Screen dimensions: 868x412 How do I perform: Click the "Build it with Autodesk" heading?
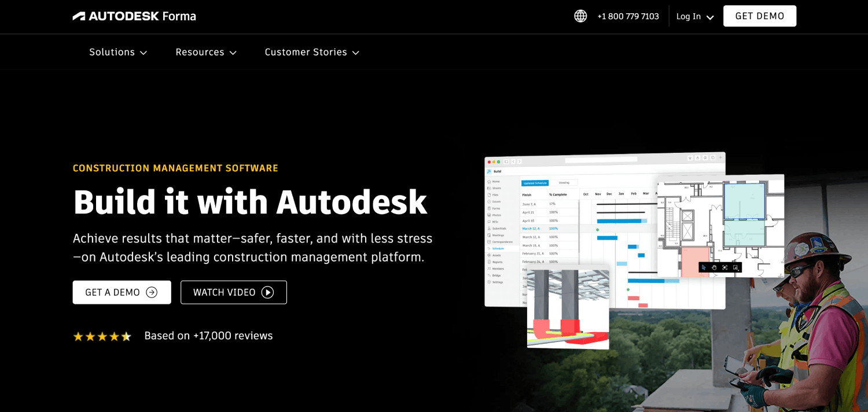click(250, 201)
